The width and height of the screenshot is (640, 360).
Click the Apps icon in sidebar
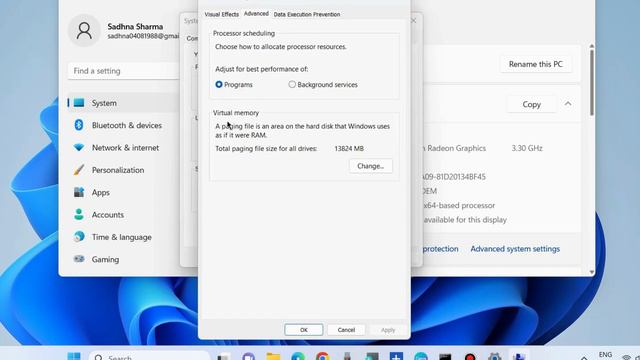pos(79,192)
